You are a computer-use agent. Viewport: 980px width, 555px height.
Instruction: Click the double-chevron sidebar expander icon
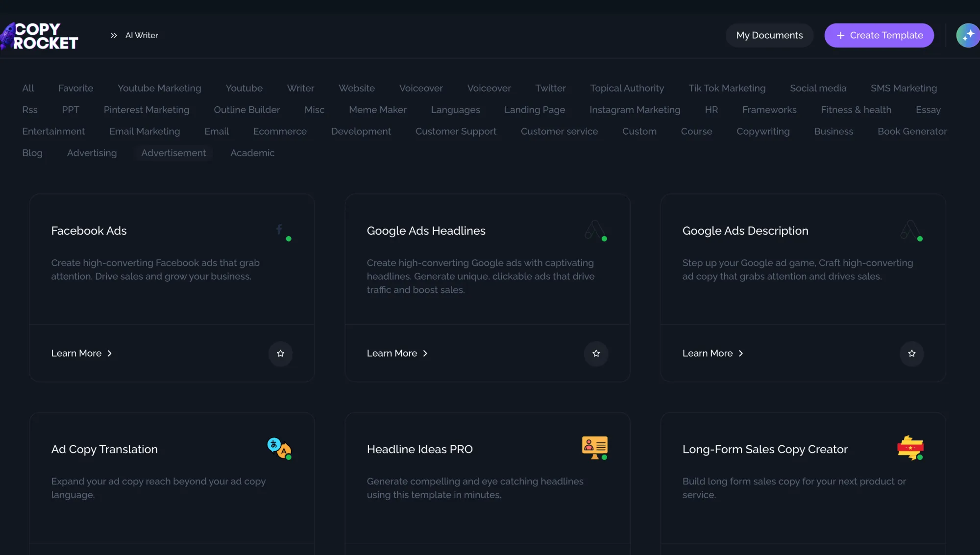coord(114,35)
